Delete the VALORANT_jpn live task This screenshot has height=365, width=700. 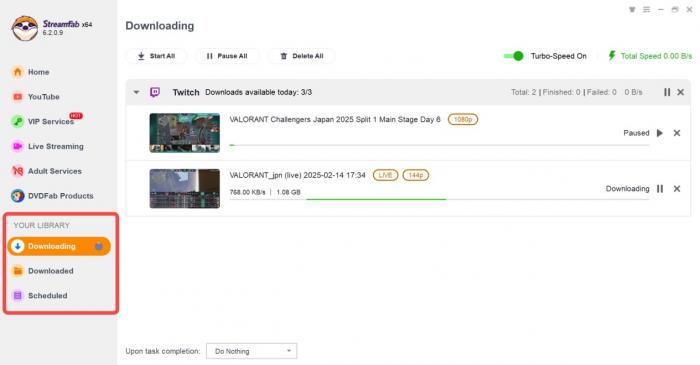click(x=677, y=189)
